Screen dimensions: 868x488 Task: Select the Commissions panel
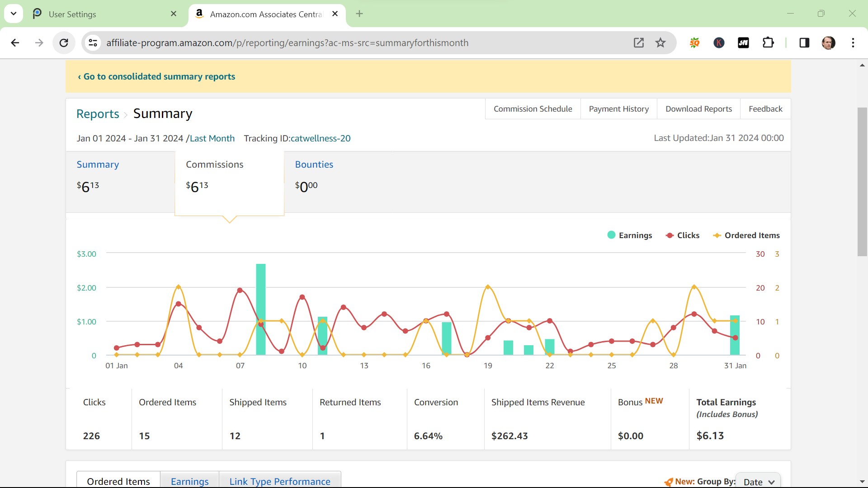tap(229, 183)
